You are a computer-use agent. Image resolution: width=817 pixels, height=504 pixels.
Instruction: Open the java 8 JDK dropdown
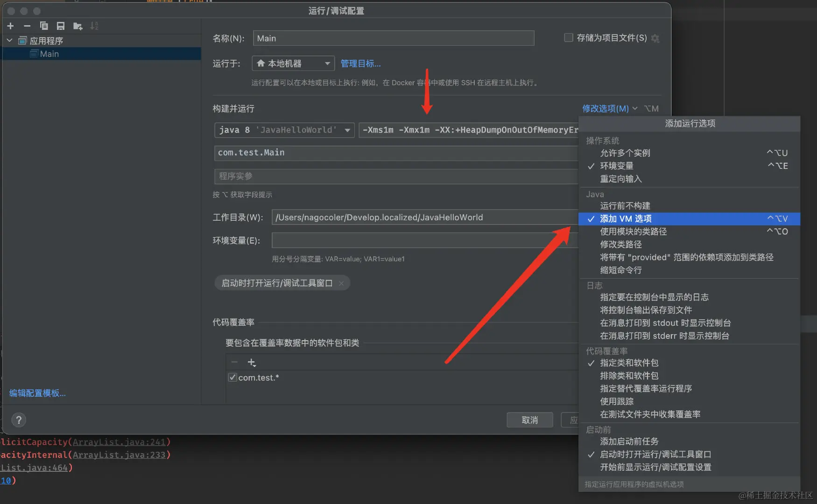(x=284, y=130)
